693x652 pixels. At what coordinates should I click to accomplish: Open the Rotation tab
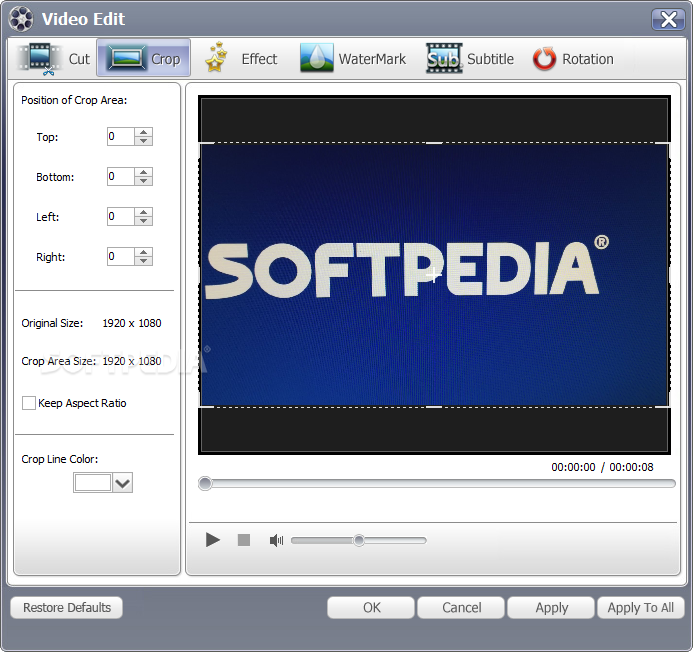click(573, 58)
